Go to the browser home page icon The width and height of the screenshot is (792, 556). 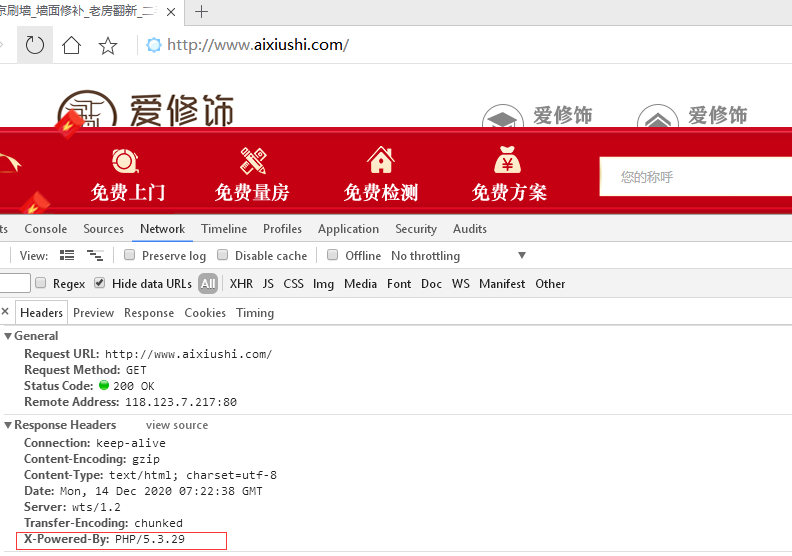pos(71,45)
